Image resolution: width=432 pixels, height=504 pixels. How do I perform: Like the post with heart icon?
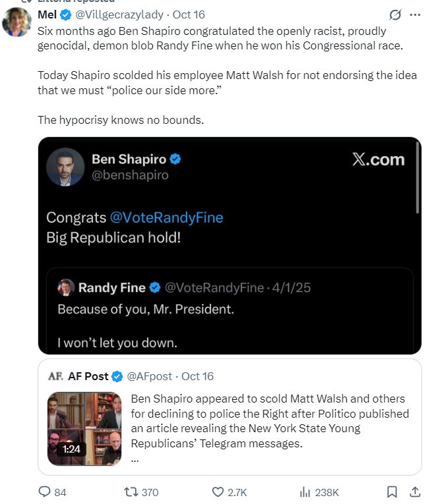(x=218, y=491)
